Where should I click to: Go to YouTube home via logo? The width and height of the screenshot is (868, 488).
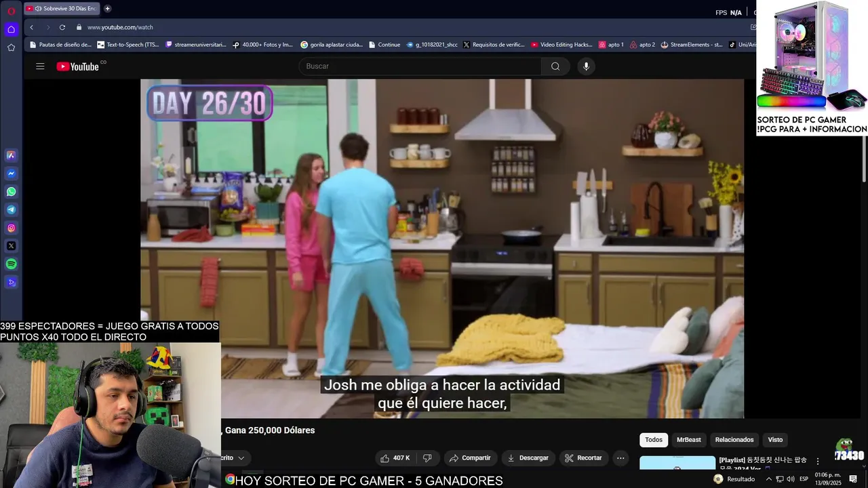tap(78, 66)
